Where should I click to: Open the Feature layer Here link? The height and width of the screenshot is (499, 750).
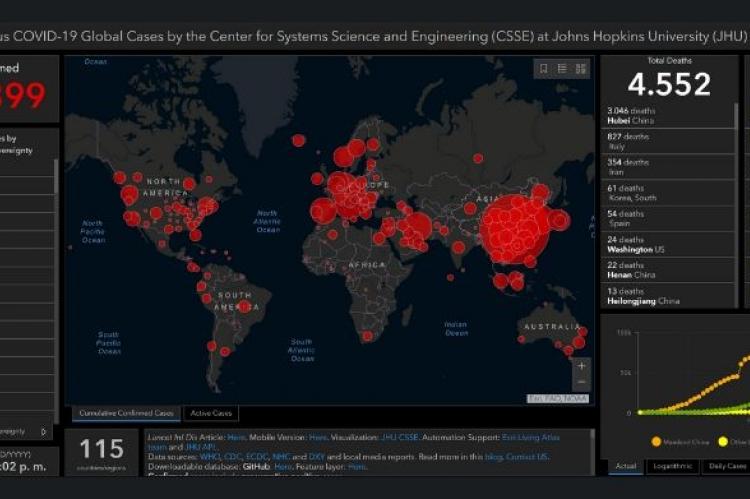(357, 466)
